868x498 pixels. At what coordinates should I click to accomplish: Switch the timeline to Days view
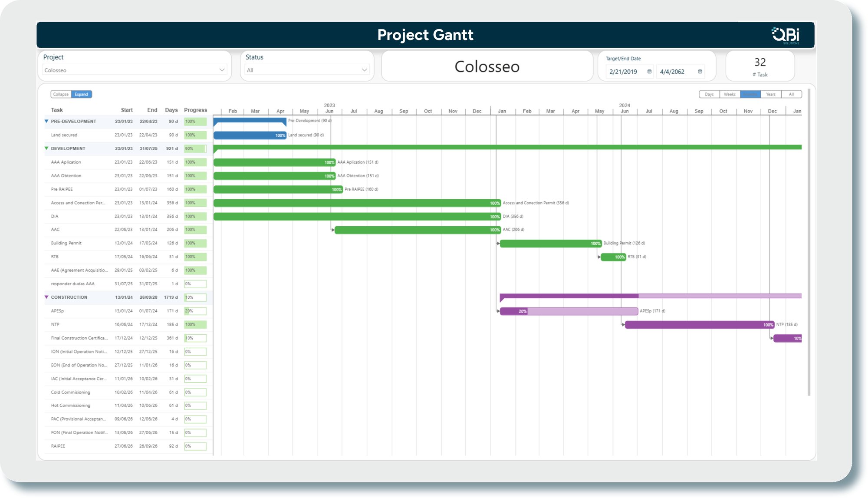click(709, 94)
